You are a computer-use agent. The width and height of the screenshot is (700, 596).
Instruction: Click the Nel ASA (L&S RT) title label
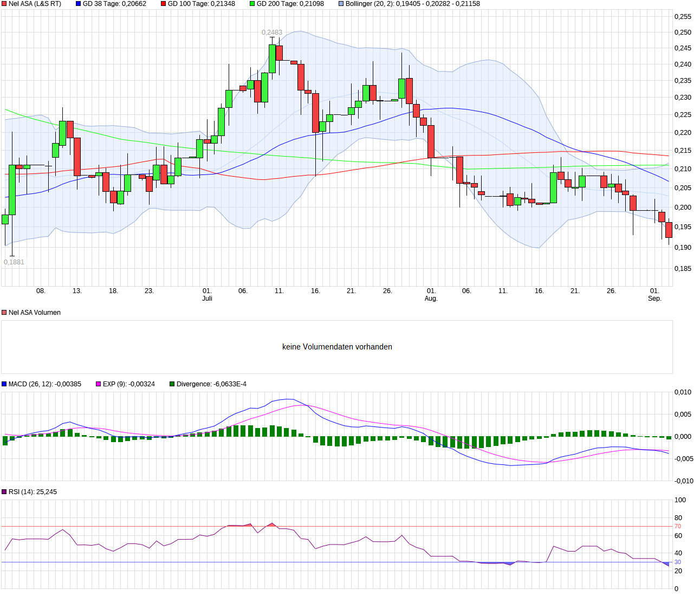(x=35, y=4)
